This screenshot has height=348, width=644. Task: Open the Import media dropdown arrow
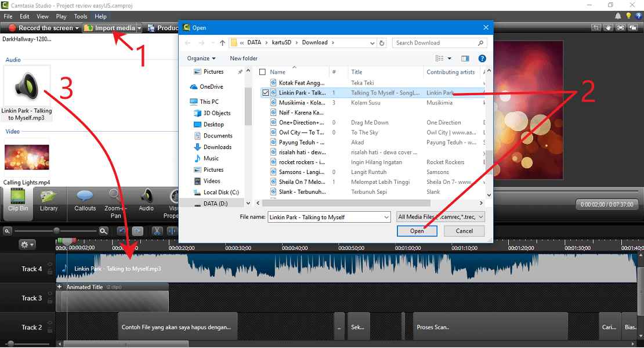(139, 28)
